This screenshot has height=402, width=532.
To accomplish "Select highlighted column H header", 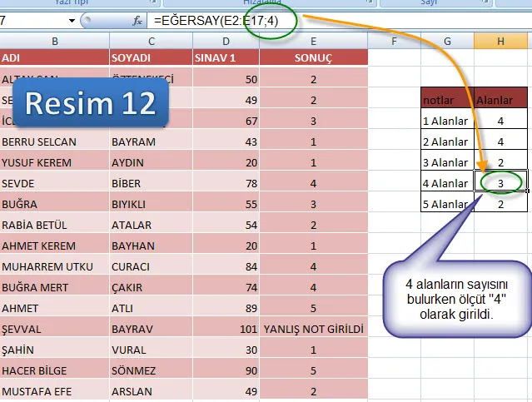I will [500, 39].
